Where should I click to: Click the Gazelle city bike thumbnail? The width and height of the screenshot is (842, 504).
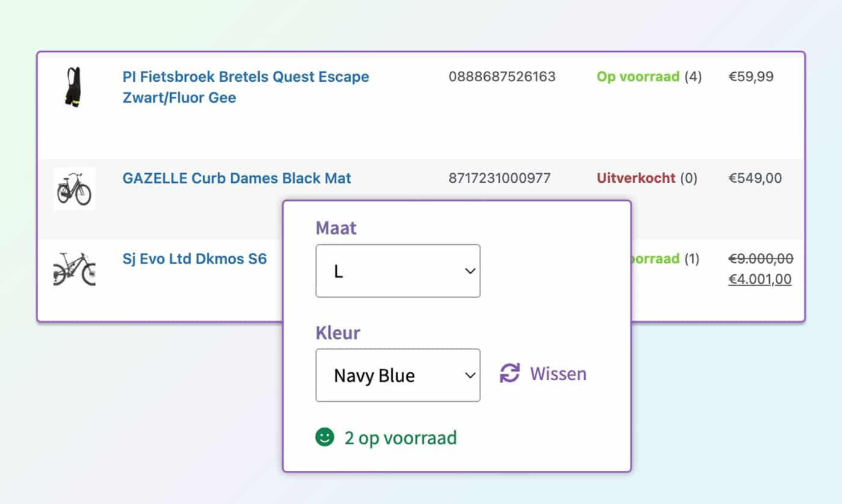tap(74, 188)
